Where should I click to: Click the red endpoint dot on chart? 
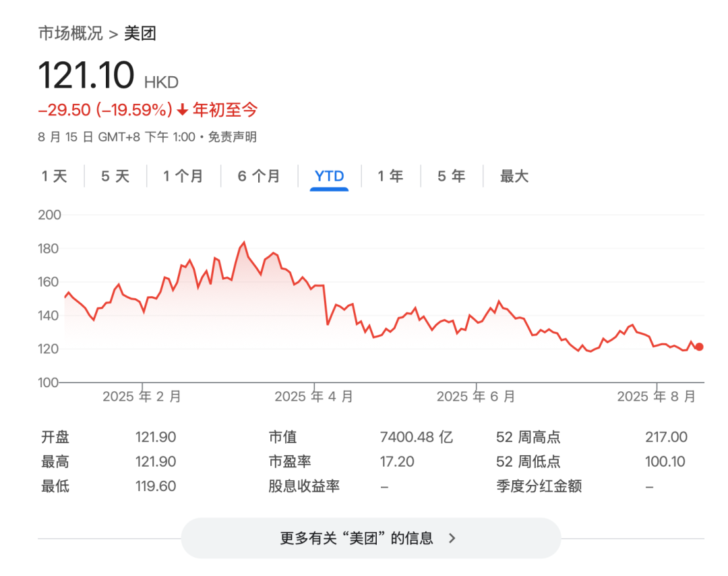tap(699, 347)
